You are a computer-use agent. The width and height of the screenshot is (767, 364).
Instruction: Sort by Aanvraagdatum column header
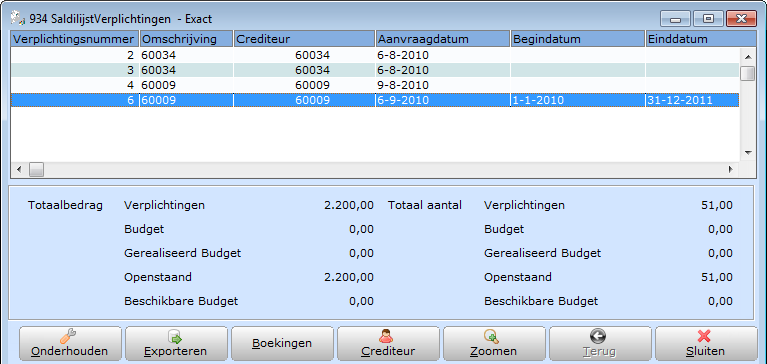[443, 39]
